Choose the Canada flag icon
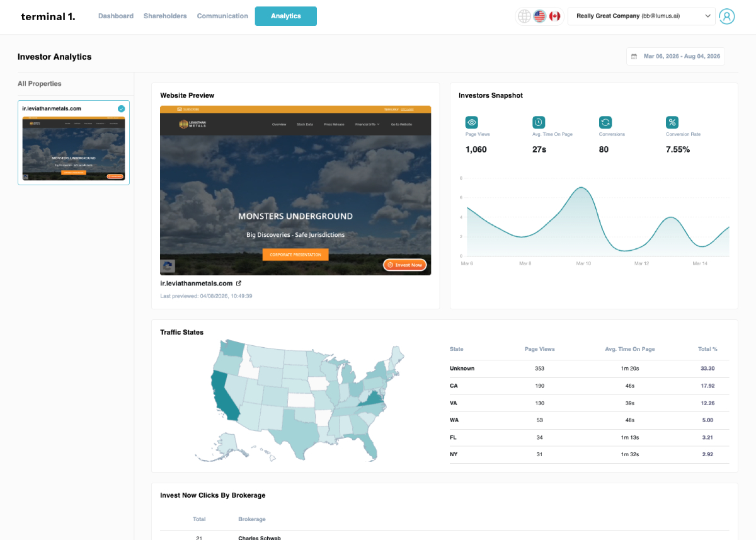The height and width of the screenshot is (540, 756). pos(554,16)
